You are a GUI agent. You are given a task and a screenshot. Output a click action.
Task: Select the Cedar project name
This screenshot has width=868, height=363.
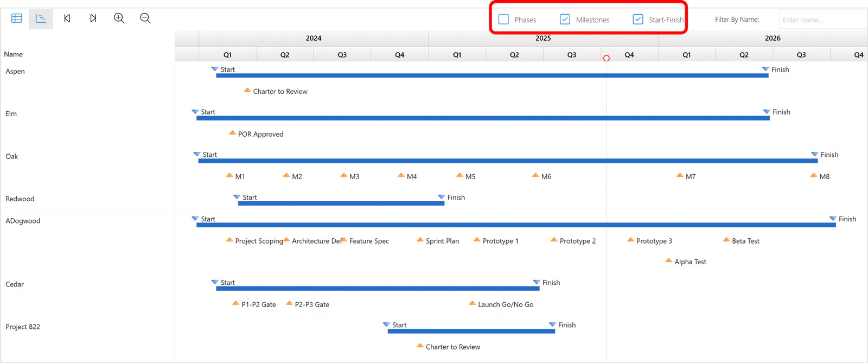15,284
